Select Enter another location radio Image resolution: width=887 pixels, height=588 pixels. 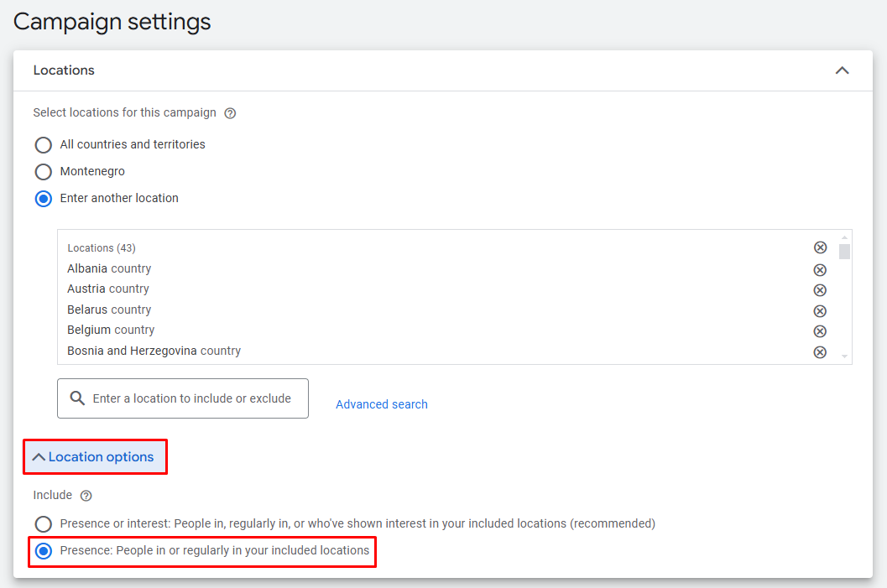[44, 199]
